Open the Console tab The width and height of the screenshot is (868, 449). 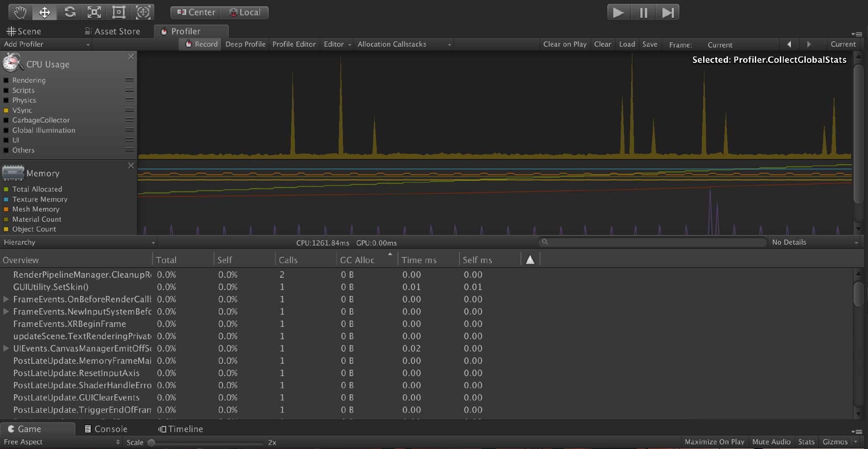(106, 429)
